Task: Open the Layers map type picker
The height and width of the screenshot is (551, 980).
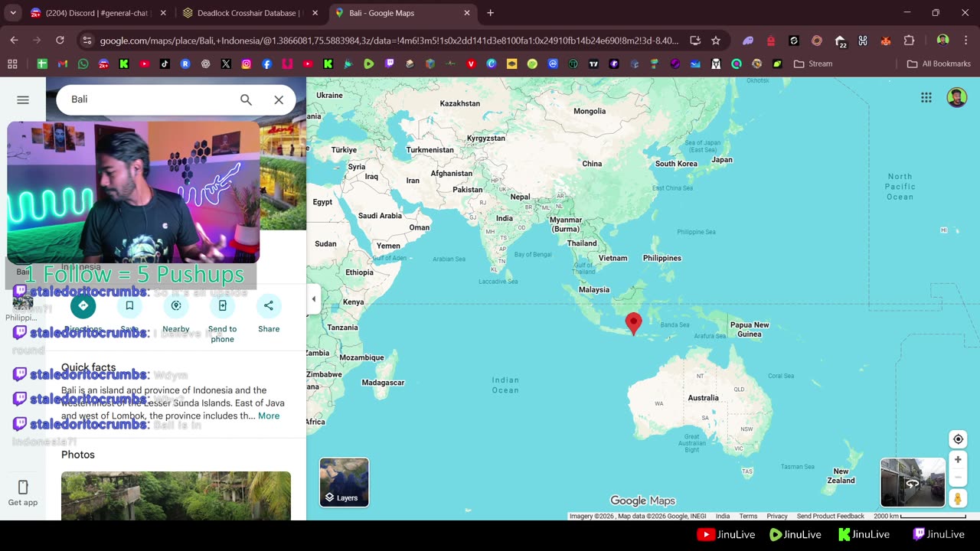Action: click(344, 482)
